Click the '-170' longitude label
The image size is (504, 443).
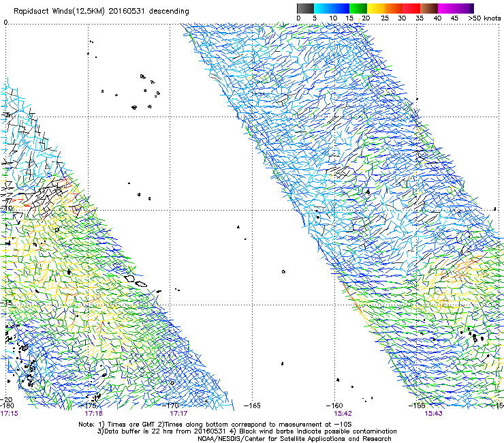(172, 406)
